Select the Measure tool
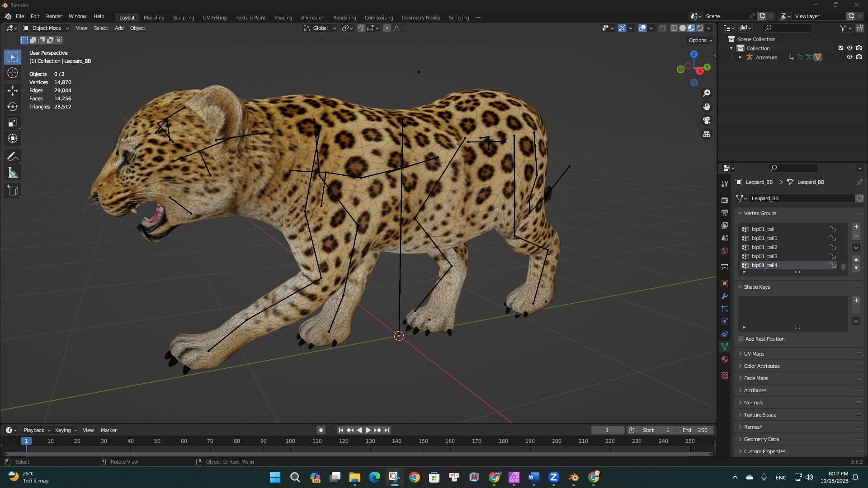Viewport: 868px width, 488px height. click(13, 173)
